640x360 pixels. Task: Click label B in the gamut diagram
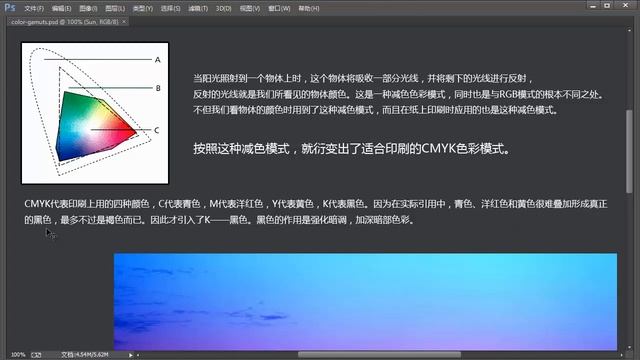coord(158,88)
